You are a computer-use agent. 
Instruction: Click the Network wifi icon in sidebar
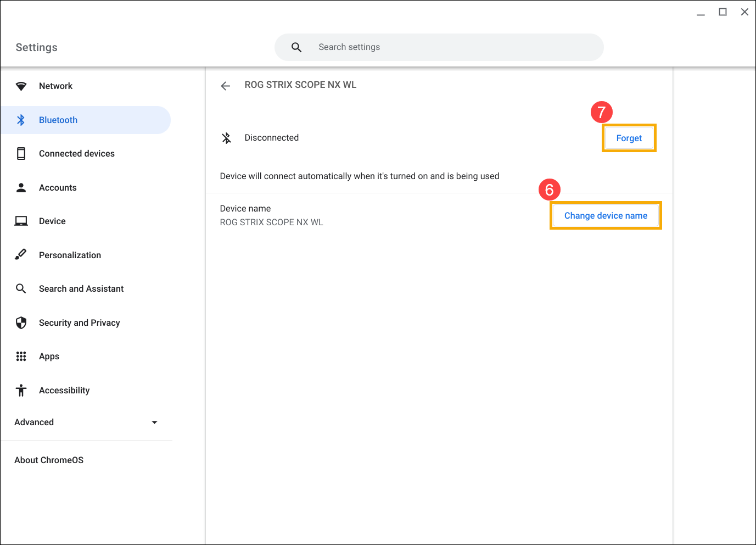pos(21,86)
